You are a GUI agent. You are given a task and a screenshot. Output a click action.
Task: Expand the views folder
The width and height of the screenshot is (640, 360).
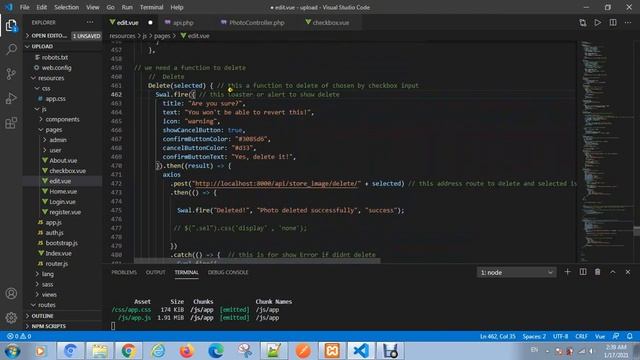pyautogui.click(x=49, y=294)
